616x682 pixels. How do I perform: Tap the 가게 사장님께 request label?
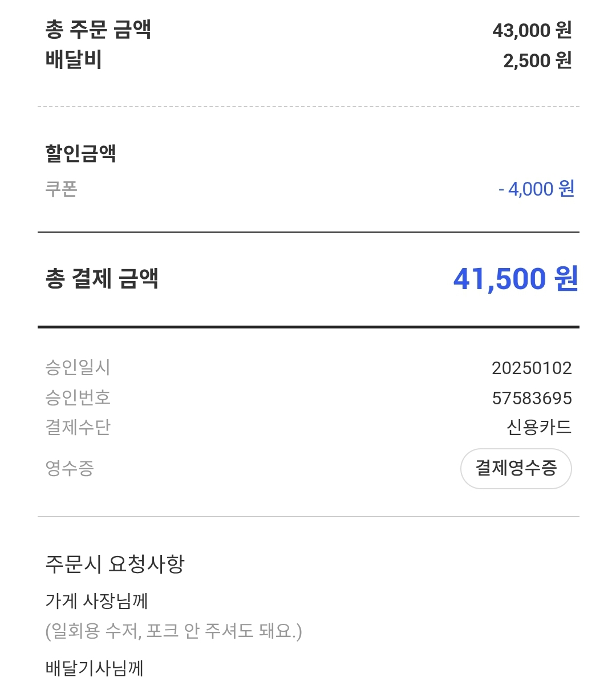point(97,600)
